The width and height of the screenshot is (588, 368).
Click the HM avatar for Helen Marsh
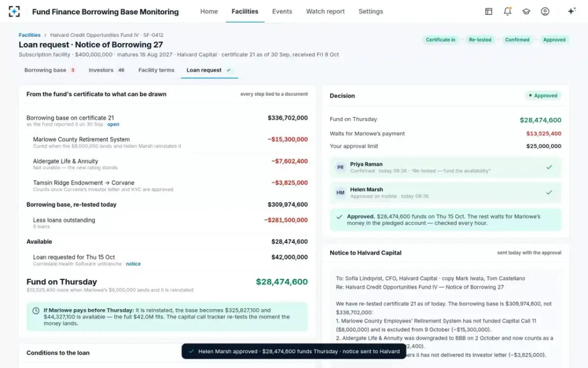pos(340,193)
